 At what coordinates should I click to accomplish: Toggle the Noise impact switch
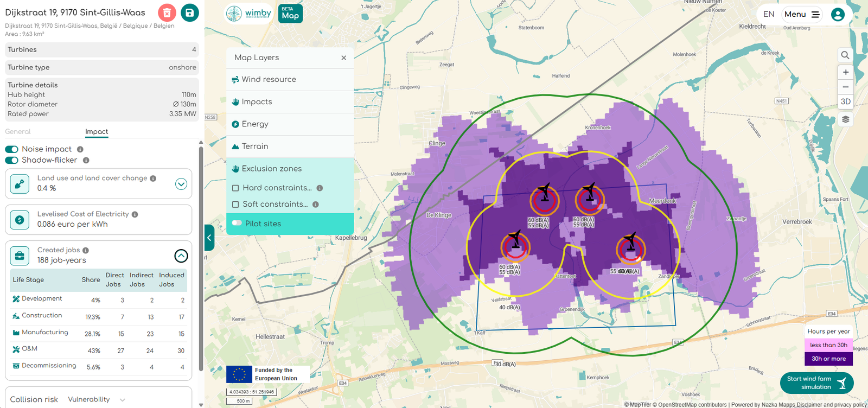coord(11,149)
